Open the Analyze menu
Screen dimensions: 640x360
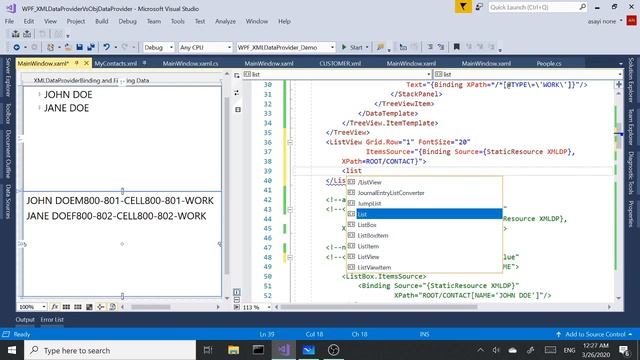(x=225, y=21)
